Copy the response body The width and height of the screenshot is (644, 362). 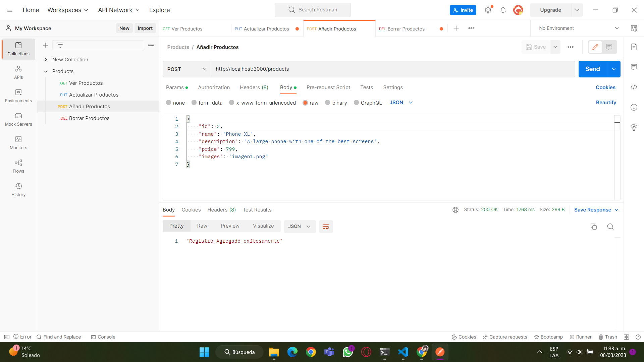594,227
